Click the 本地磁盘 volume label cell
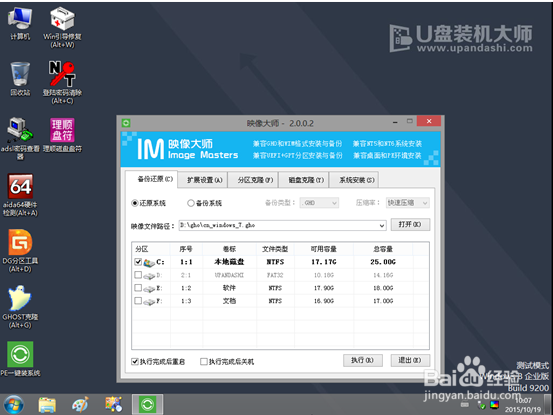553x415 pixels. (229, 262)
